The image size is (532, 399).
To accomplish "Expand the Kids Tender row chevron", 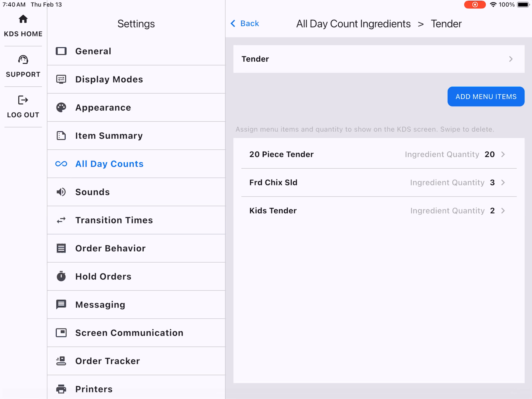I will 503,211.
